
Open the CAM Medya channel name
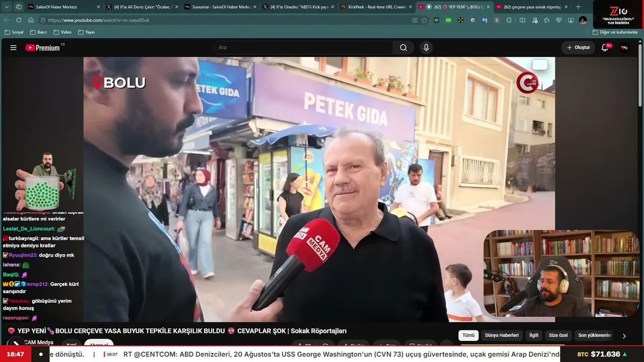pos(39,342)
